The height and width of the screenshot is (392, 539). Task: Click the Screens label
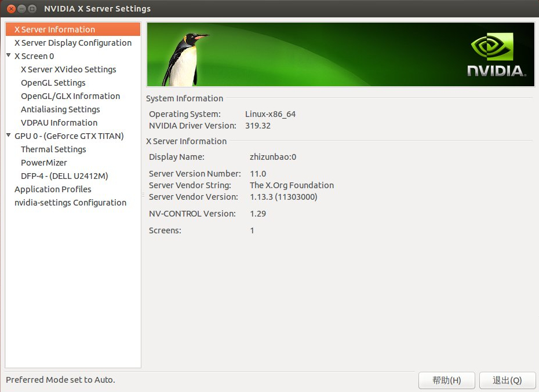(165, 230)
